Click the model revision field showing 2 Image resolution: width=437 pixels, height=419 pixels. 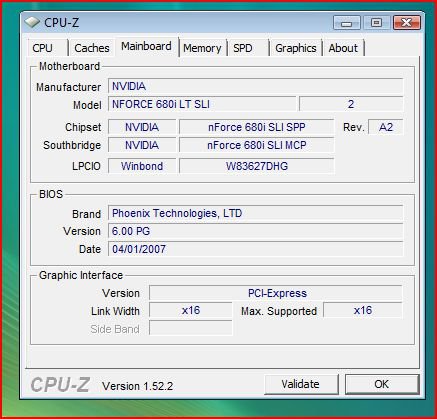pyautogui.click(x=351, y=104)
